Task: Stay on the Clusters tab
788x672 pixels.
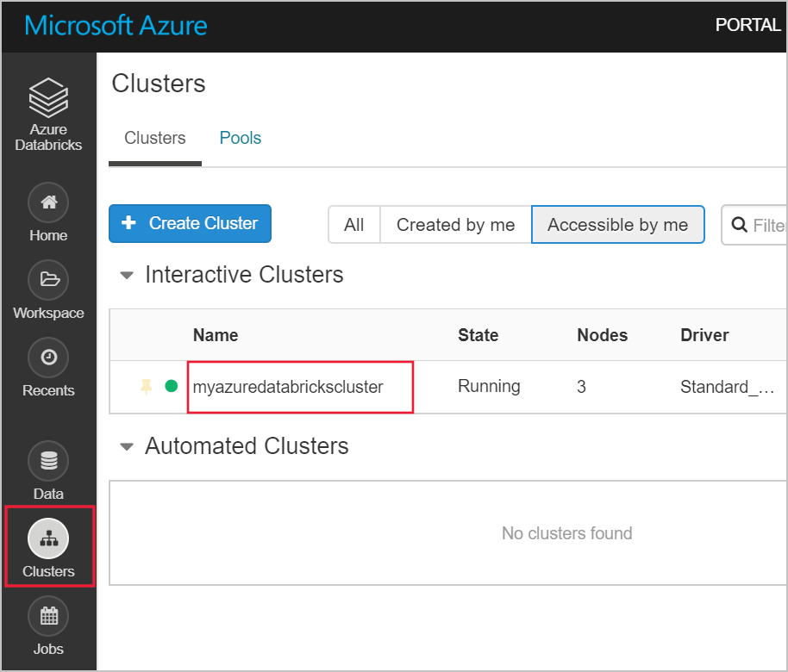Action: tap(154, 137)
